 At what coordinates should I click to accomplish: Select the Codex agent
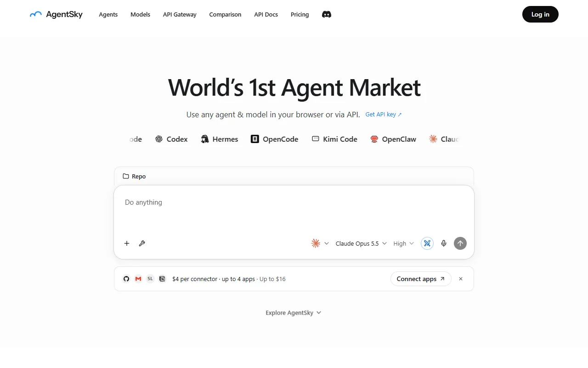point(171,139)
